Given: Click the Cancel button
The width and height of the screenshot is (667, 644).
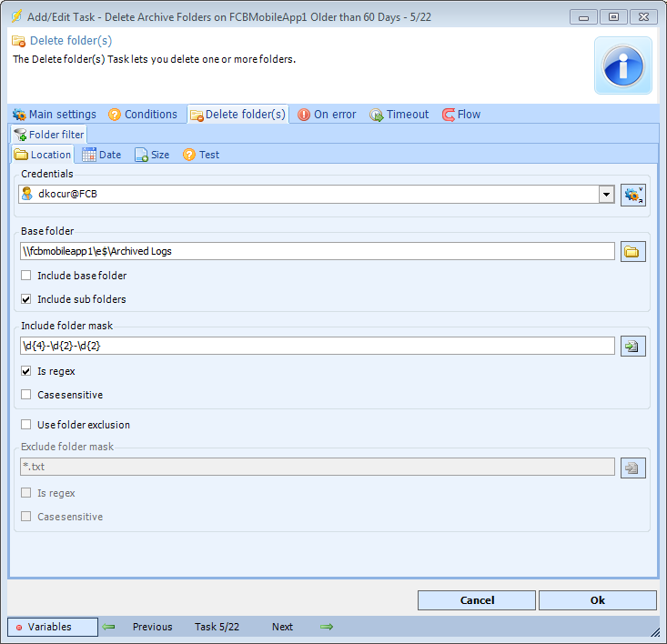Looking at the screenshot, I should click(477, 600).
